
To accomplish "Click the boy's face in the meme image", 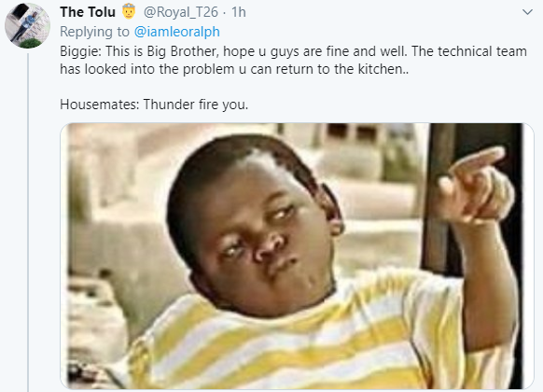I will 257,229.
